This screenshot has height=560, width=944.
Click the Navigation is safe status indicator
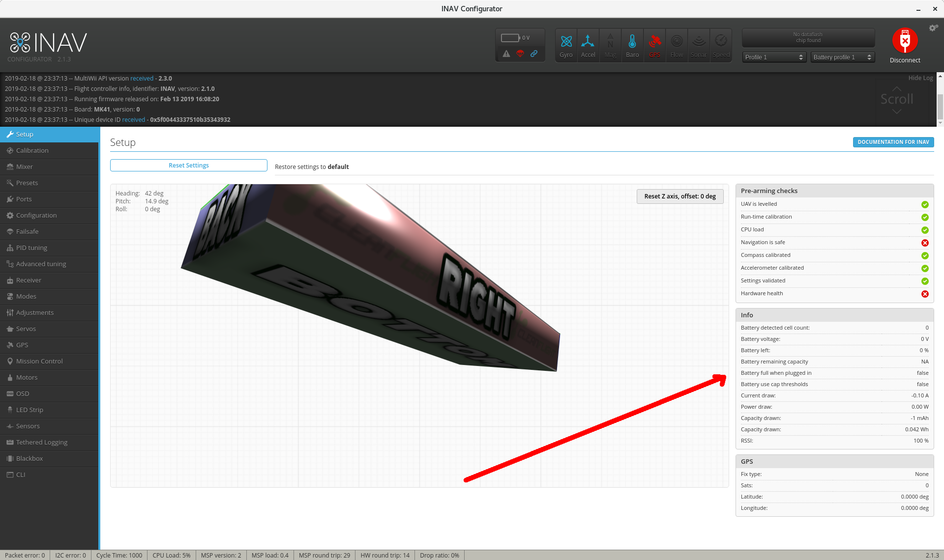[925, 243]
